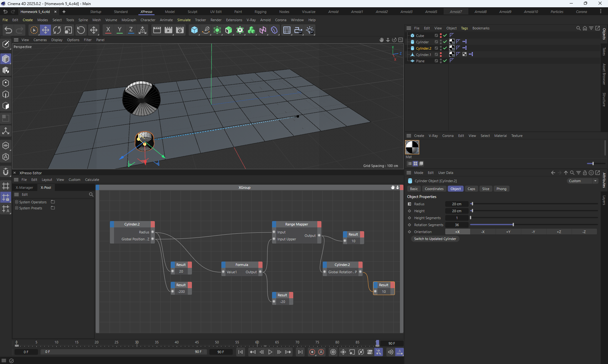Open the Edit Render Settings icon

tap(180, 30)
